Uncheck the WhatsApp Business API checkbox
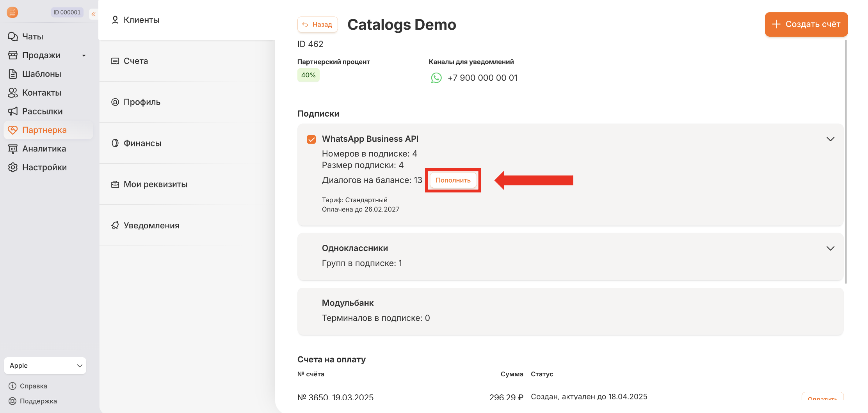The height and width of the screenshot is (413, 868). (311, 139)
